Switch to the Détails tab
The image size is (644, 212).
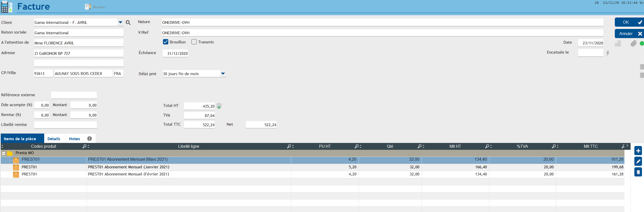tap(54, 139)
